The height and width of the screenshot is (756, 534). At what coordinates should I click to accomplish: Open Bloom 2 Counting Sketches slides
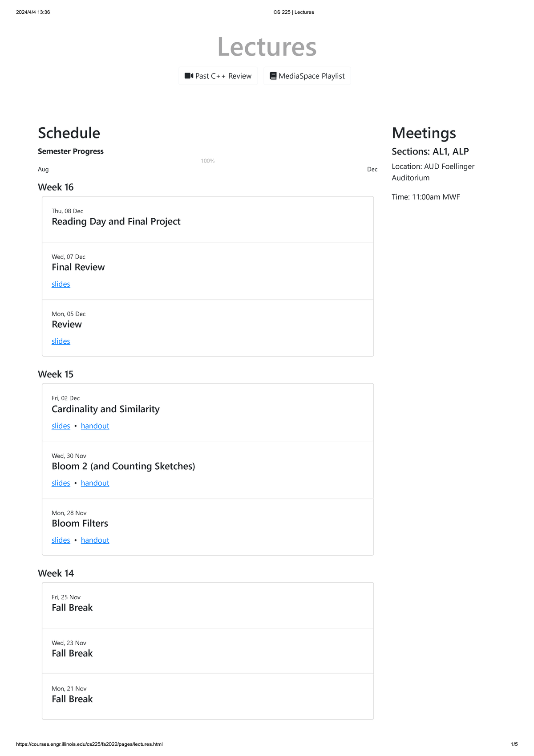61,483
